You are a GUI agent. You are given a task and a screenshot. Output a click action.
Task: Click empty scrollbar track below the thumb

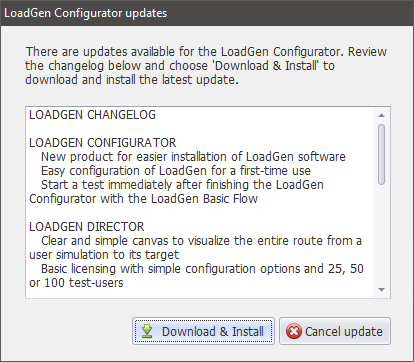pyautogui.click(x=382, y=234)
